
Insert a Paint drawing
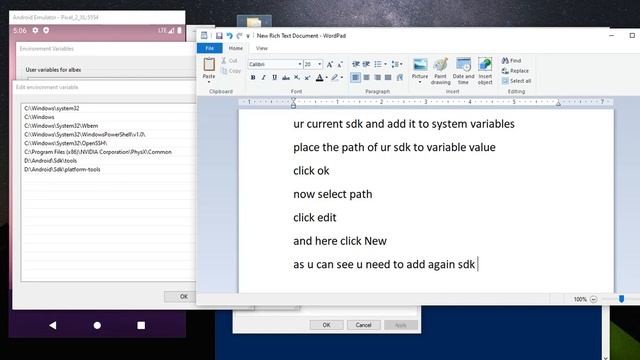point(440,71)
